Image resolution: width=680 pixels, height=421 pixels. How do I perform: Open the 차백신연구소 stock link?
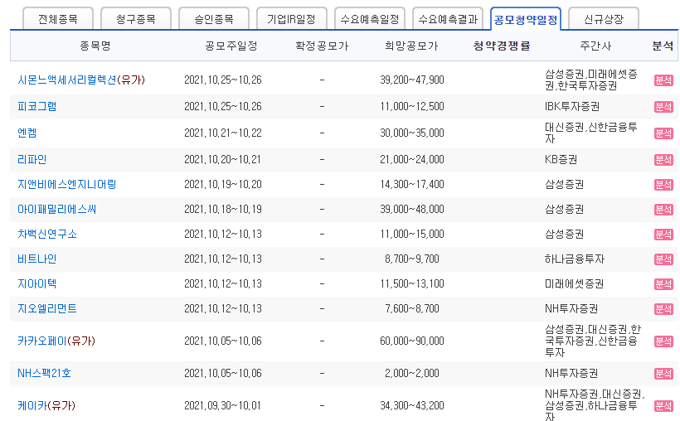click(47, 234)
